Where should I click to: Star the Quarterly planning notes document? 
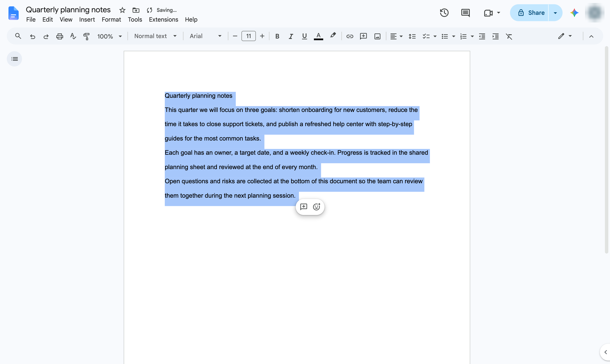[122, 10]
